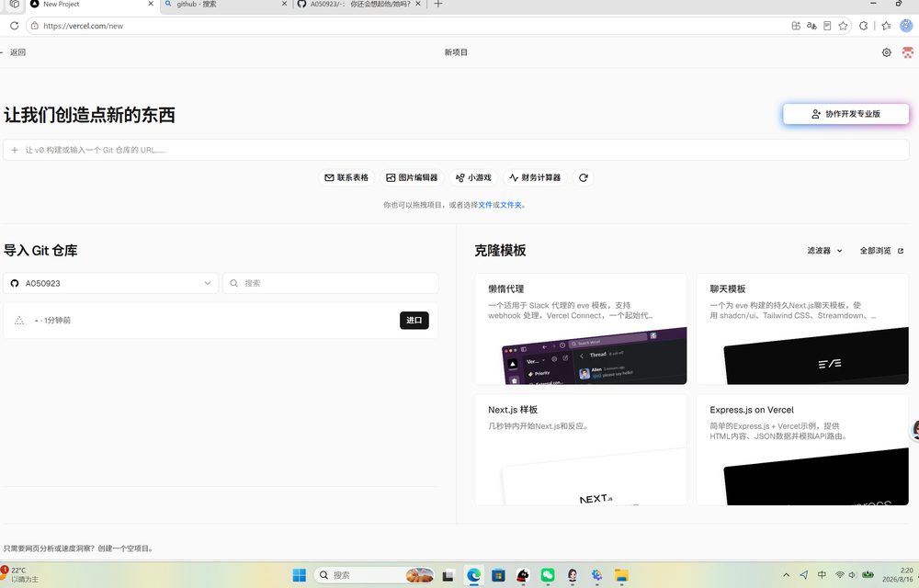Image resolution: width=919 pixels, height=588 pixels.
Task: Click the external link icon beside 全部浏览
Action: 901,251
